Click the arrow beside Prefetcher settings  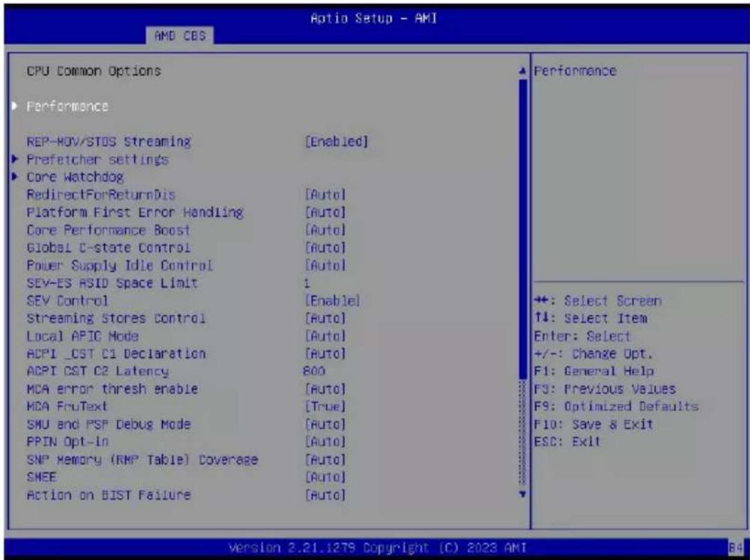[x=15, y=159]
